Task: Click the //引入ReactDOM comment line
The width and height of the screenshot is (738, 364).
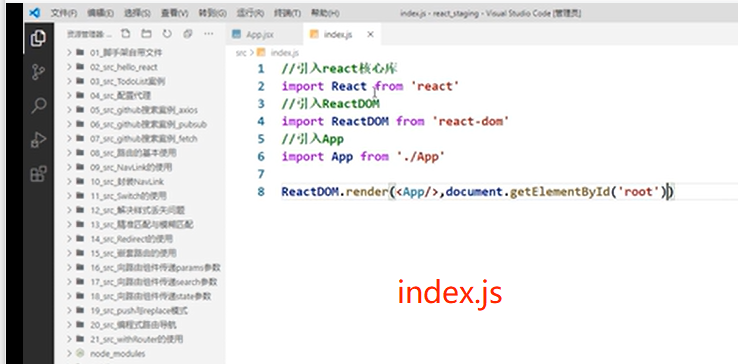Action: (x=330, y=104)
